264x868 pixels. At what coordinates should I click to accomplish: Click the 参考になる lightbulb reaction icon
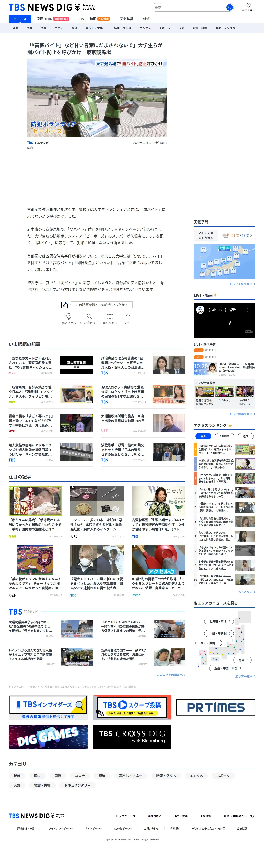[x=69, y=316]
